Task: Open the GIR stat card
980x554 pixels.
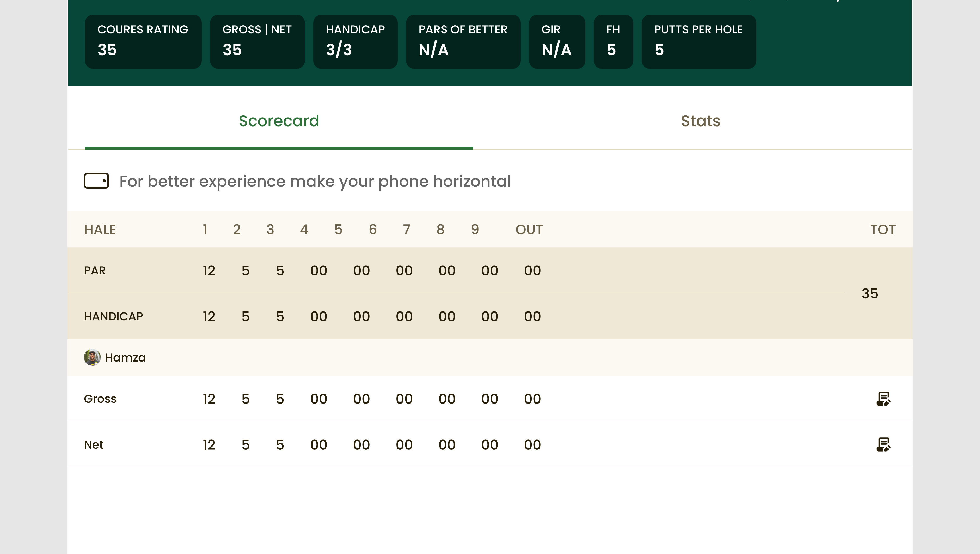Action: point(556,41)
